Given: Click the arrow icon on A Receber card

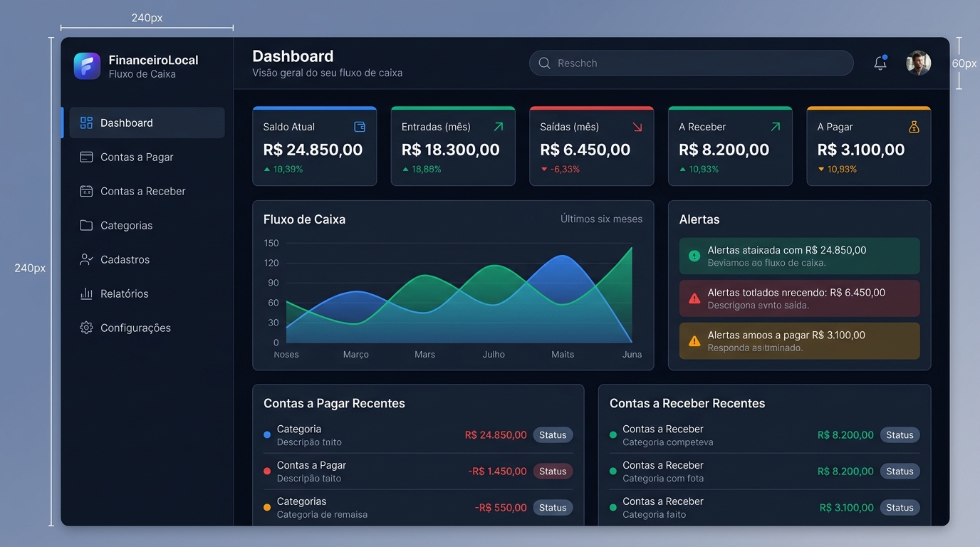Looking at the screenshot, I should click(776, 127).
